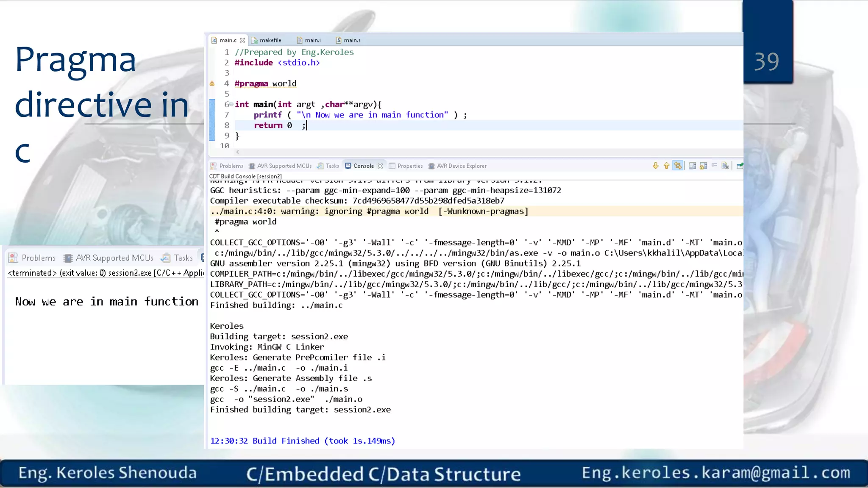Click the Bring Console to Front icon

pyautogui.click(x=740, y=166)
